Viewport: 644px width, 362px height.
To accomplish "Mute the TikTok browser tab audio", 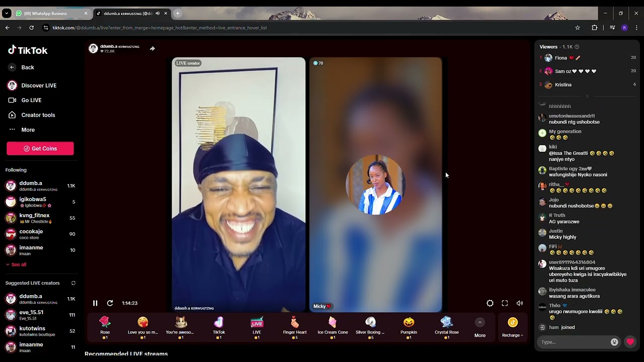I will (157, 14).
